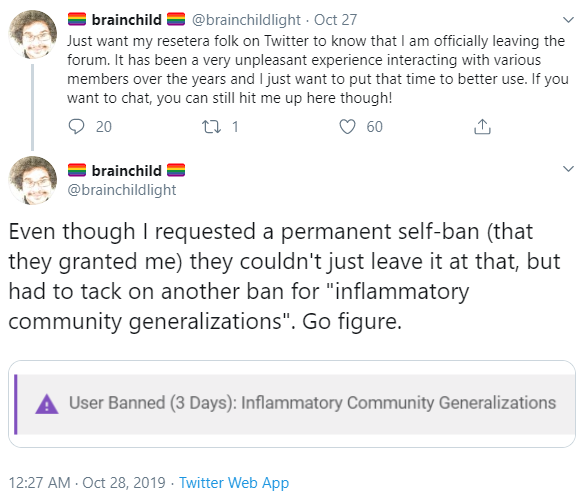The width and height of the screenshot is (587, 499).
Task: Open brainchild display name in first tweet
Action: coord(127,20)
